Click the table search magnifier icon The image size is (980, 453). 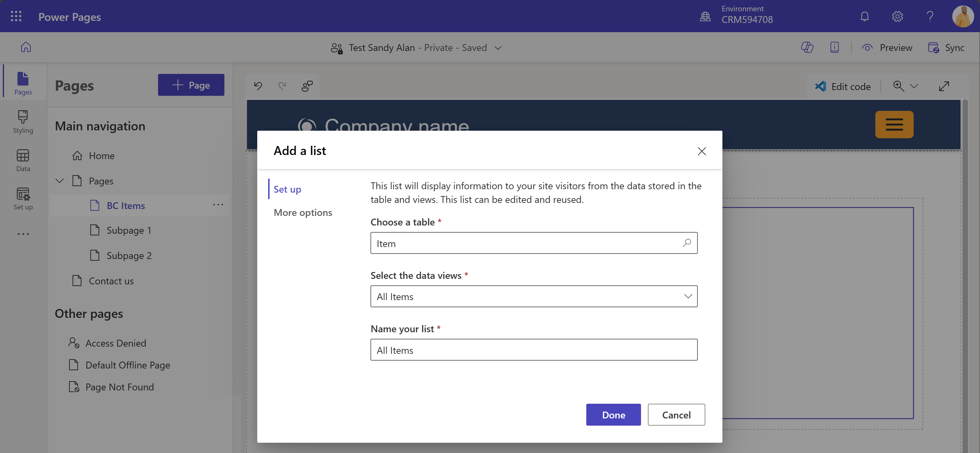[687, 243]
